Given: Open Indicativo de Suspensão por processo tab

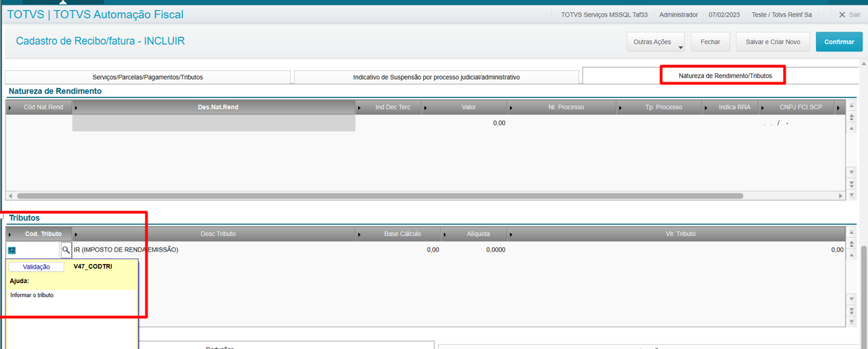Looking at the screenshot, I should 436,77.
